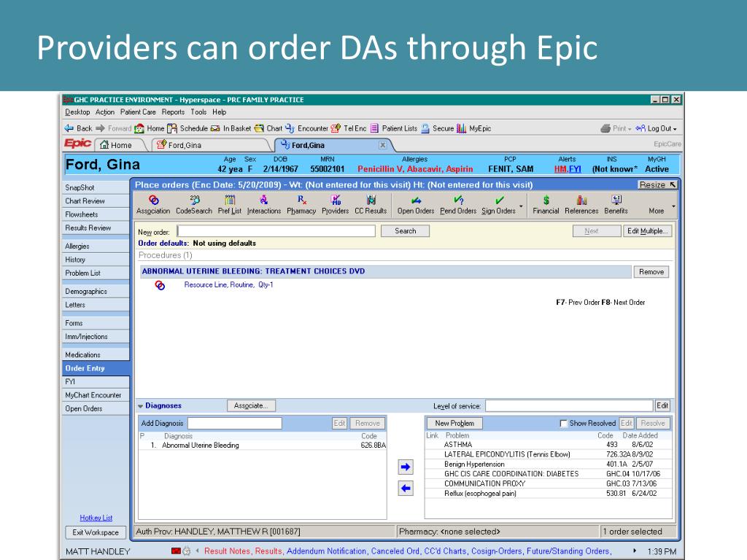Open the Tools menu
The width and height of the screenshot is (747, 560).
tap(198, 112)
